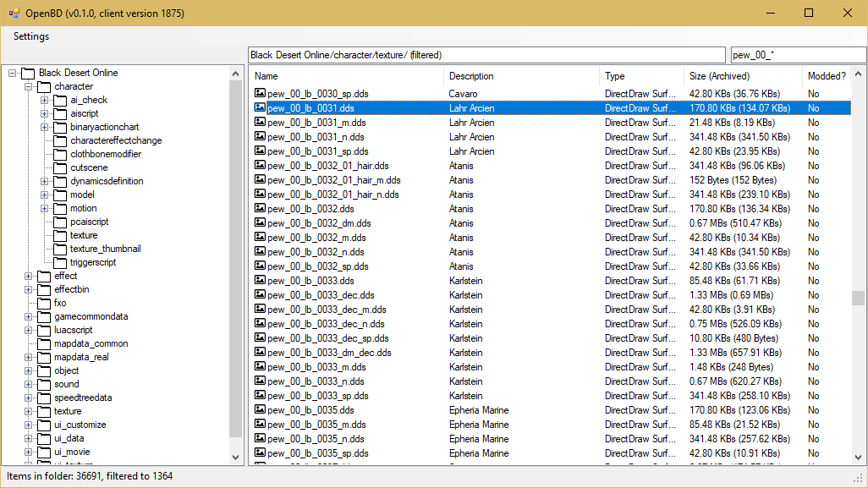This screenshot has width=868, height=488.
Task: Click the folder icon for the texture_thumbnail node
Action: [59, 249]
